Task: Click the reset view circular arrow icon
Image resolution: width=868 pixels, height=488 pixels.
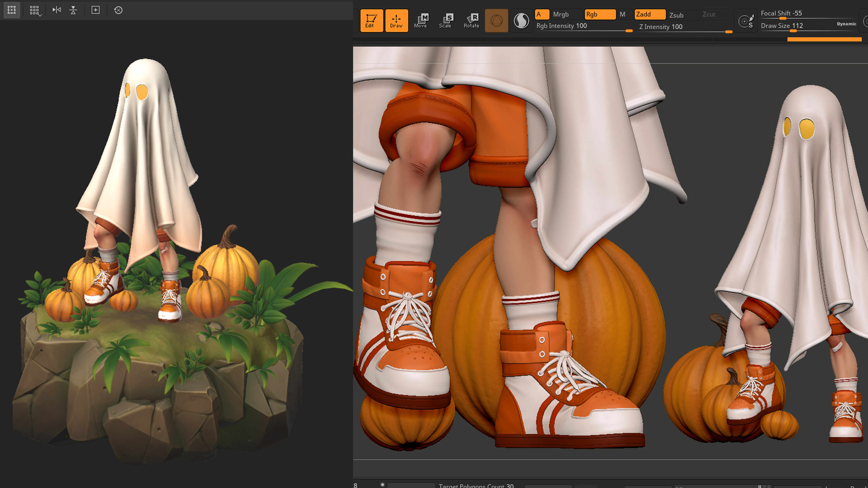Action: click(x=118, y=10)
